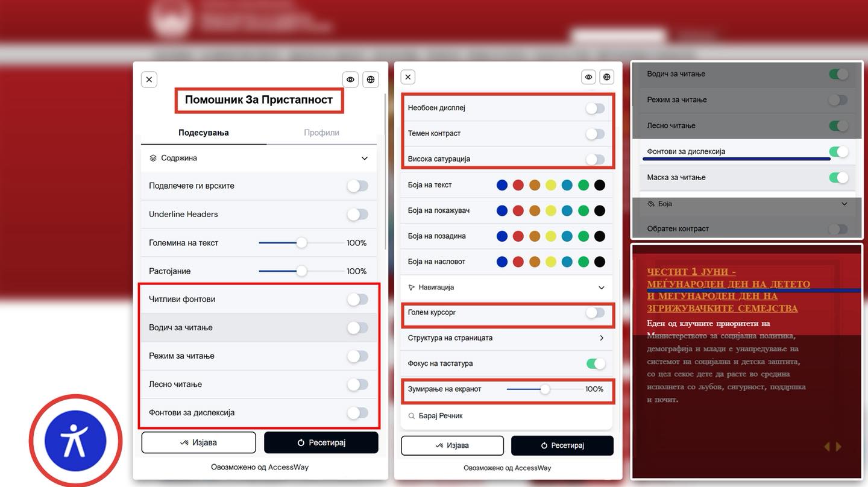Click the Честит 1 Јуни news headline
This screenshot has width=868, height=487.
(x=728, y=290)
